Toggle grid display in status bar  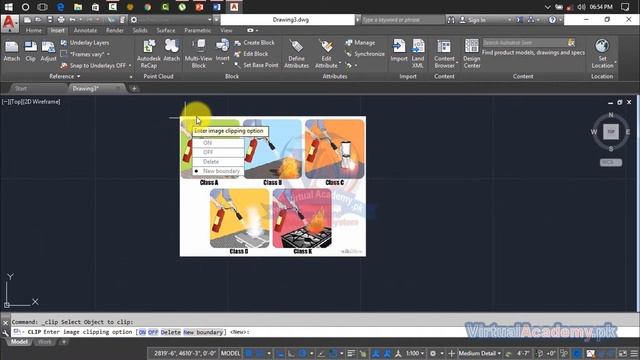pyautogui.click(x=249, y=353)
